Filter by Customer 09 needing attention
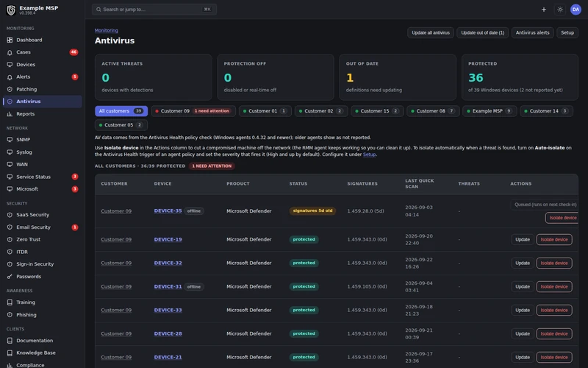Screen dimensions: 588x368 coord(193,111)
